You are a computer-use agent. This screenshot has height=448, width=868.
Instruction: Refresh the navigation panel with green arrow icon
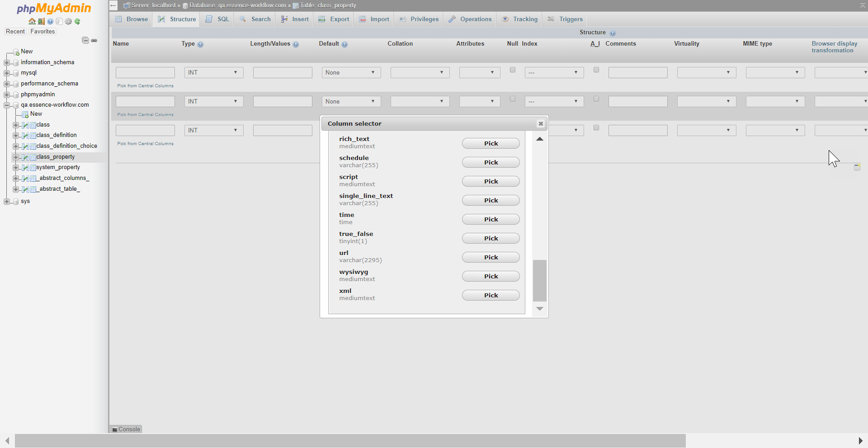[77, 21]
